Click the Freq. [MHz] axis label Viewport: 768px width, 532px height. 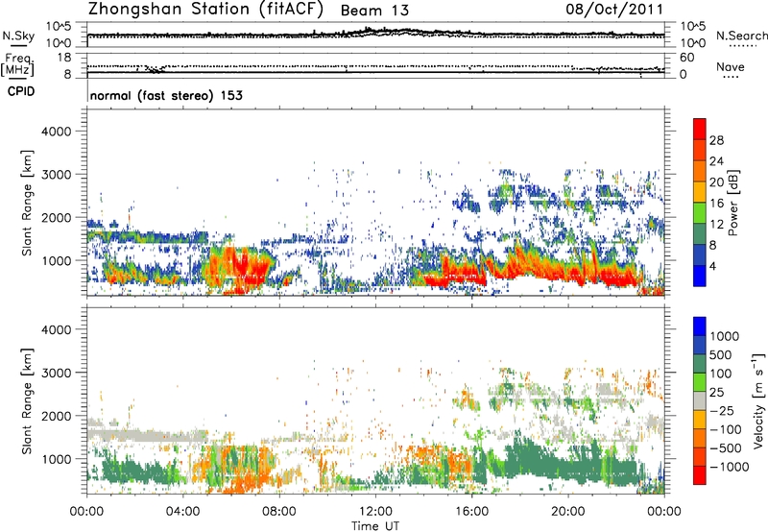coord(17,65)
